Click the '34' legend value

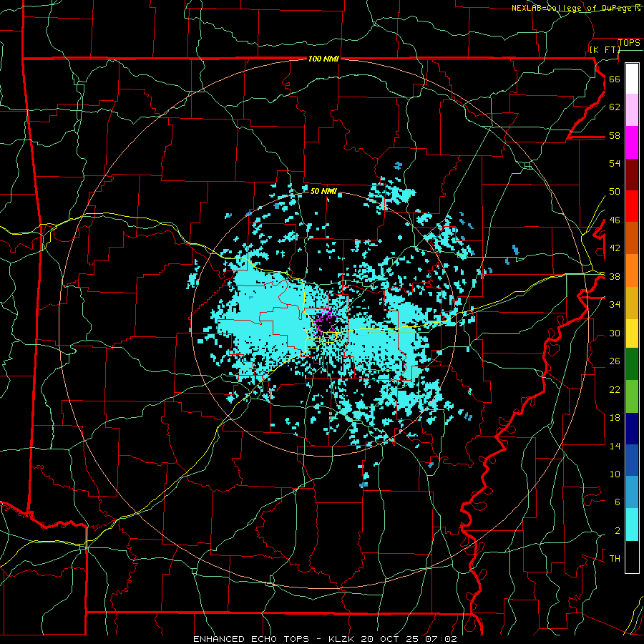(615, 304)
